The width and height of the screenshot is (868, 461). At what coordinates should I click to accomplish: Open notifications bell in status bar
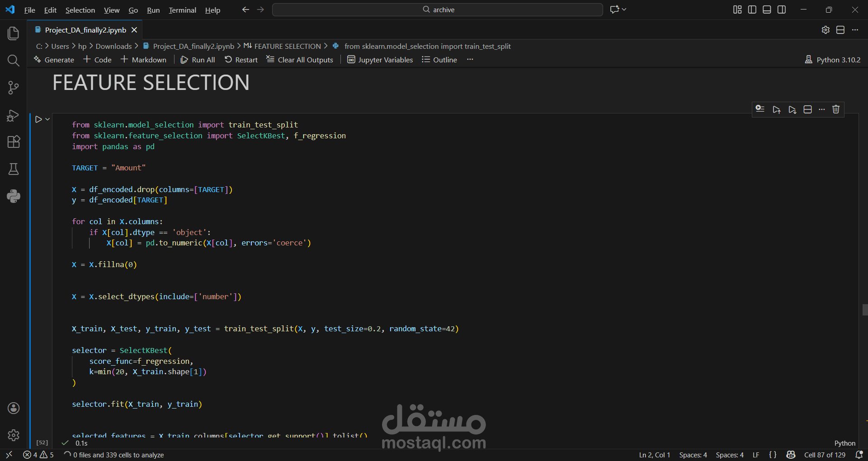click(x=859, y=455)
